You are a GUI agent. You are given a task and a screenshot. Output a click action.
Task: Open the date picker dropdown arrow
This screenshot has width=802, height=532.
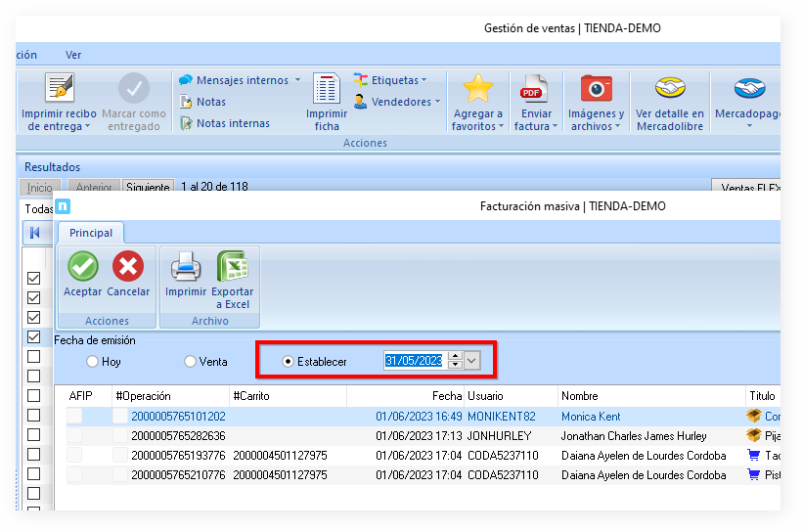tap(473, 361)
